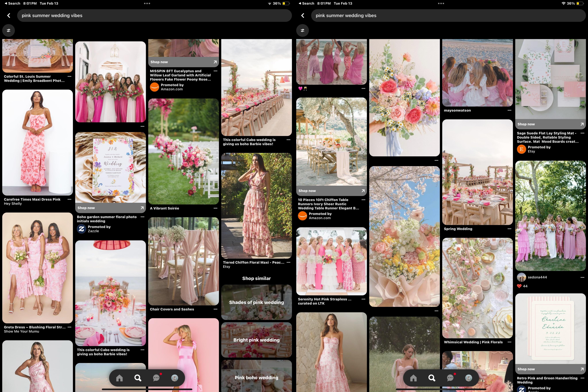Open Spring Wedding beach table image
588x392 pixels.
(478, 172)
